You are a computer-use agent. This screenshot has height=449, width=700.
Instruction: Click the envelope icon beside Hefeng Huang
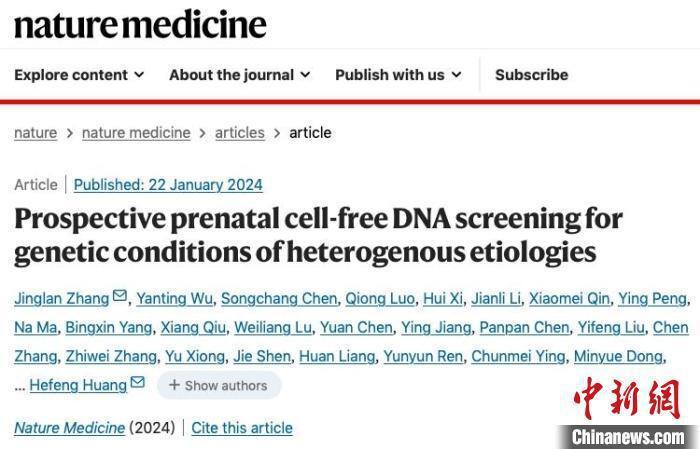pos(138,383)
